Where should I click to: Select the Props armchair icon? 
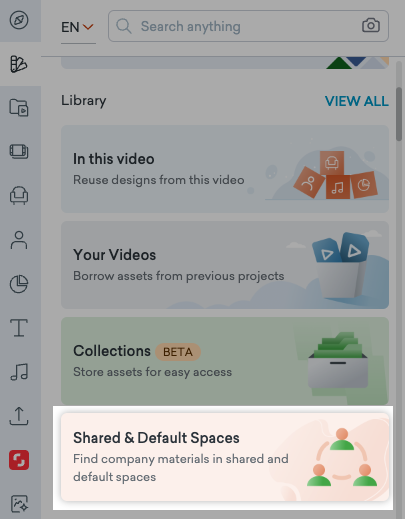(x=19, y=195)
